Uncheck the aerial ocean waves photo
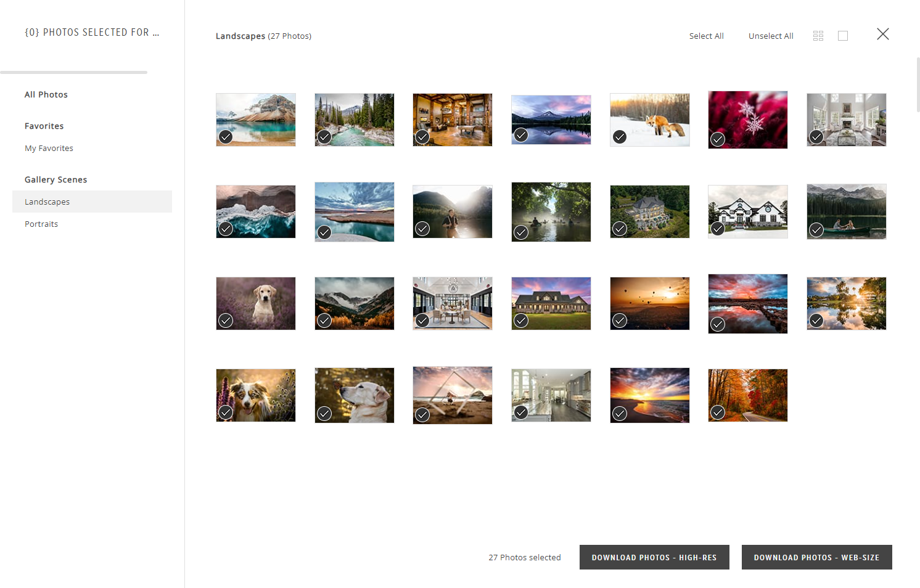This screenshot has width=920, height=588. click(226, 229)
